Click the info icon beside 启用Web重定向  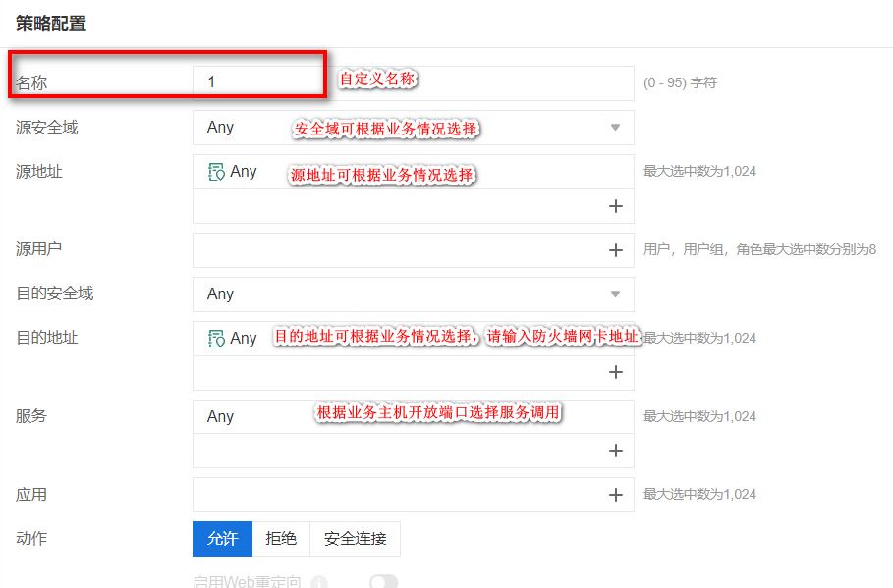click(x=318, y=582)
